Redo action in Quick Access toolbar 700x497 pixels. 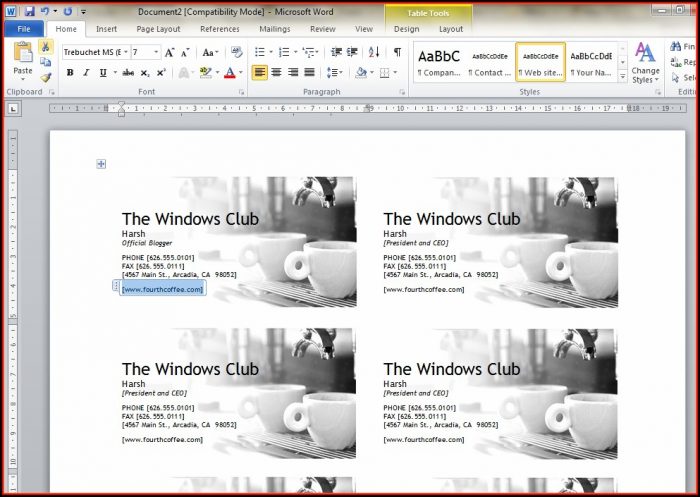click(x=68, y=12)
